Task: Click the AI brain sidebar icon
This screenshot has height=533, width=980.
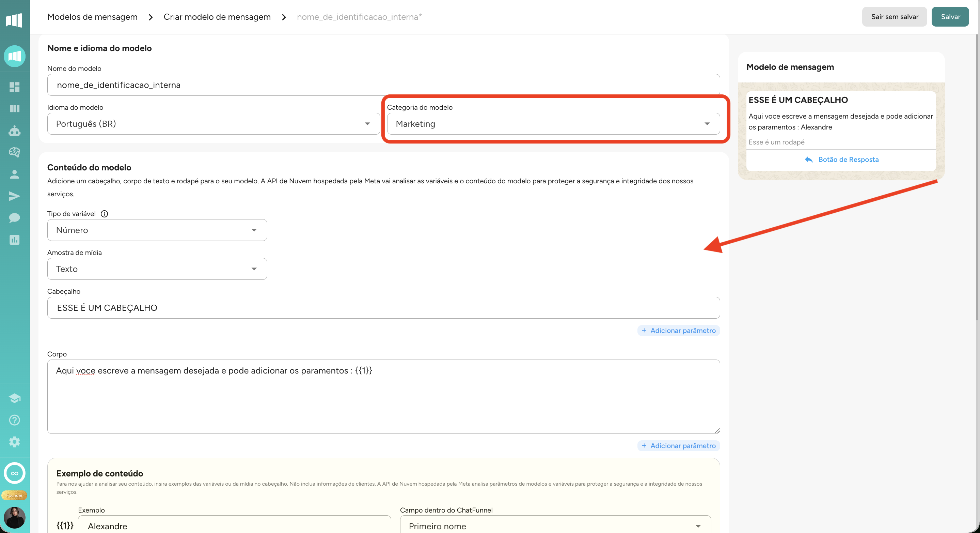Action: tap(14, 152)
